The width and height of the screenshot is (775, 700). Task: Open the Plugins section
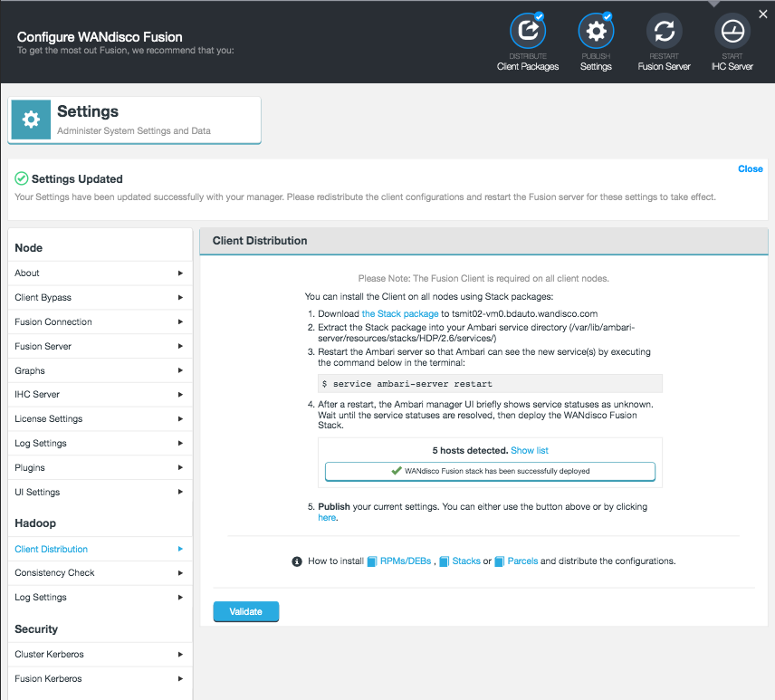100,467
